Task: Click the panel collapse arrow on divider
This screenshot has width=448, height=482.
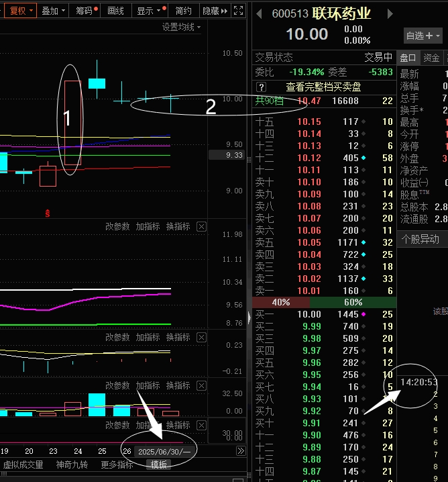Action: click(249, 318)
